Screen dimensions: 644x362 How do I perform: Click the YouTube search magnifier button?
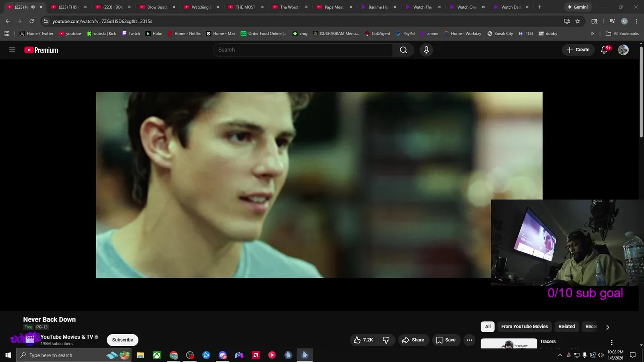pos(404,50)
